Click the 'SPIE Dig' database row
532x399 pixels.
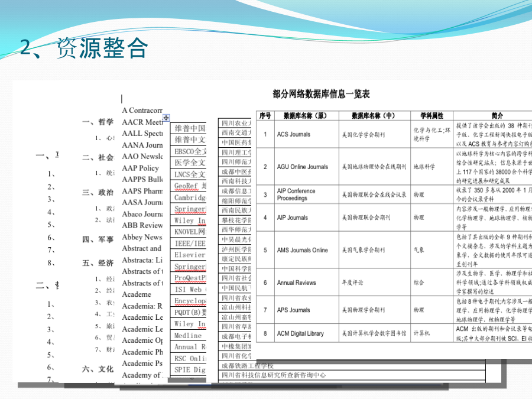(x=189, y=369)
